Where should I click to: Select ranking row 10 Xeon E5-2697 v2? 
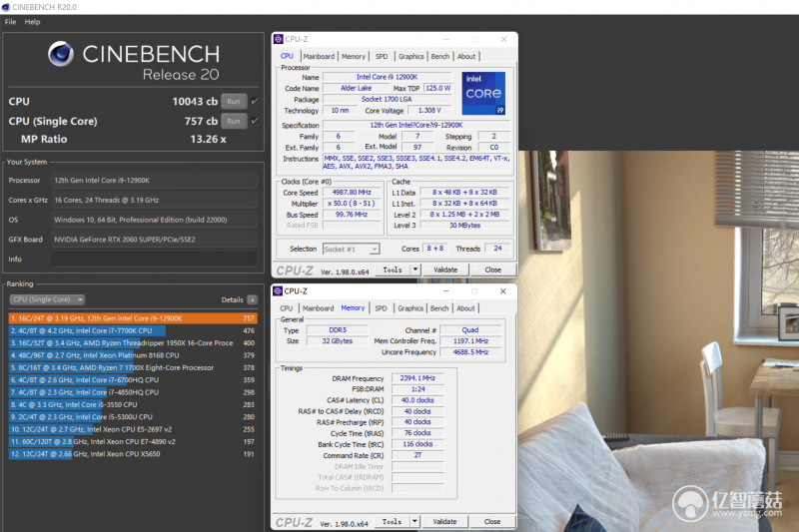pos(133,429)
